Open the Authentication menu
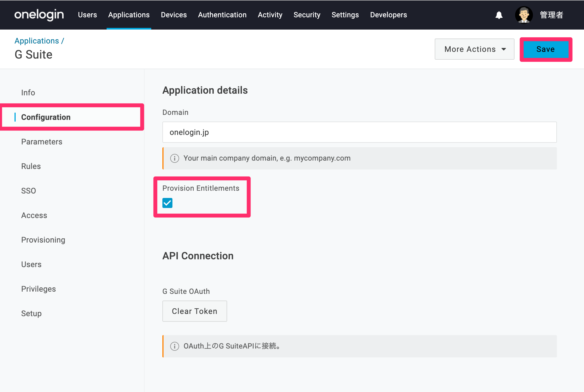The height and width of the screenshot is (392, 584). point(222,15)
